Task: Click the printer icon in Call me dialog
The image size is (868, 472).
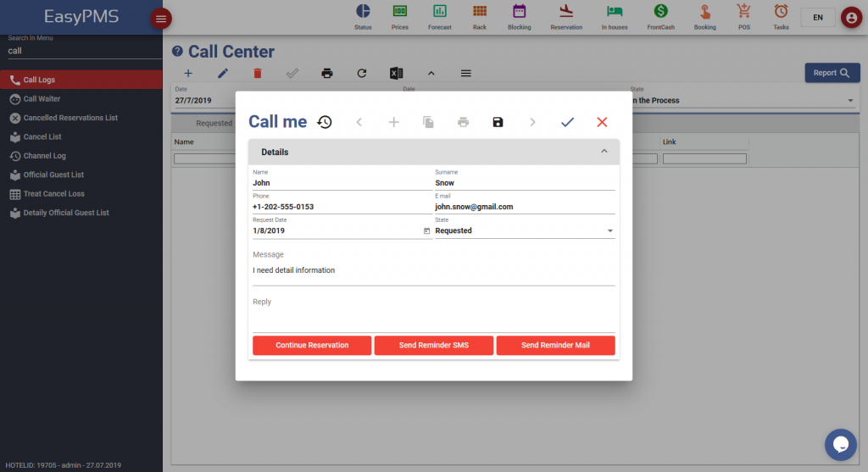Action: pos(464,122)
